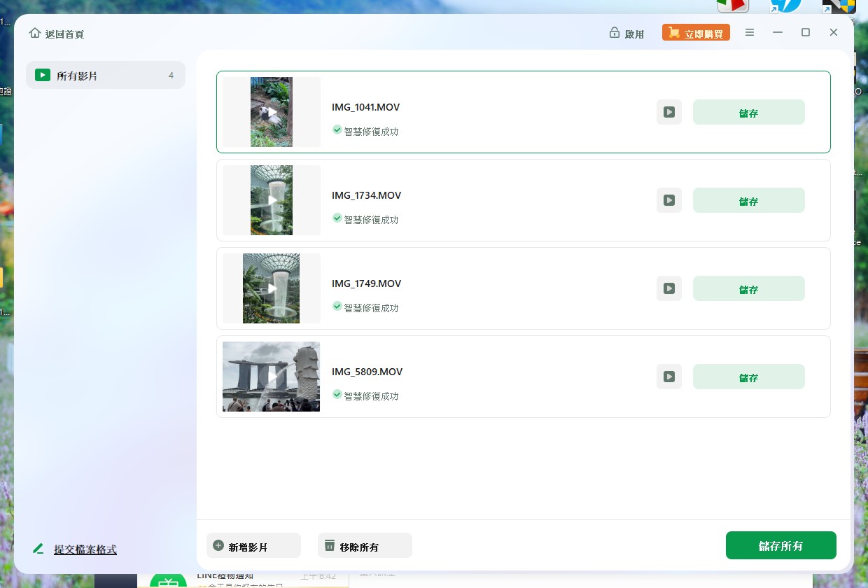Click the 啟用 activation label
The width and height of the screenshot is (868, 588).
[634, 34]
